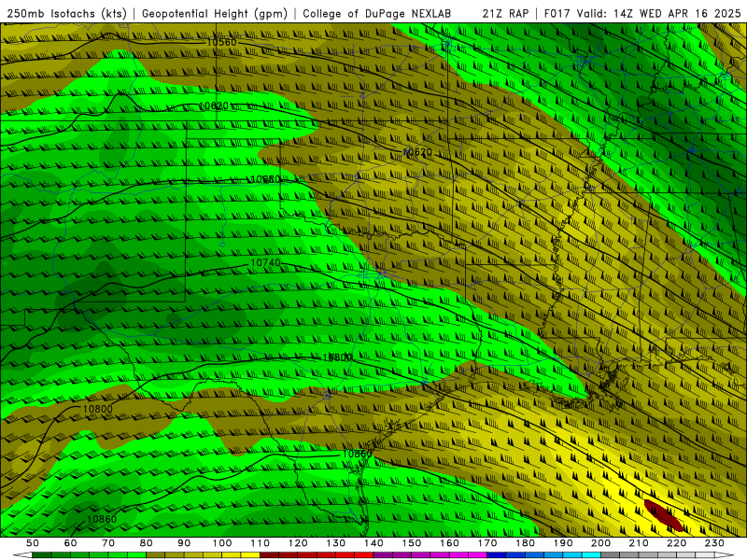Click the 190 value on the color scale
The height and width of the screenshot is (560, 747).
[x=563, y=543]
